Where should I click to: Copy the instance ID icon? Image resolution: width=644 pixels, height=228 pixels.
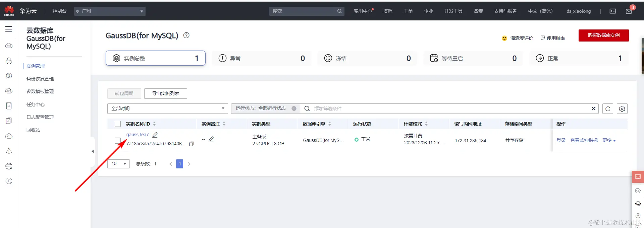[x=191, y=144]
